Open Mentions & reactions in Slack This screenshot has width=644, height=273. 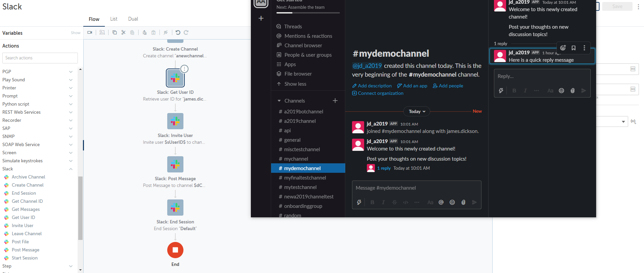(308, 36)
